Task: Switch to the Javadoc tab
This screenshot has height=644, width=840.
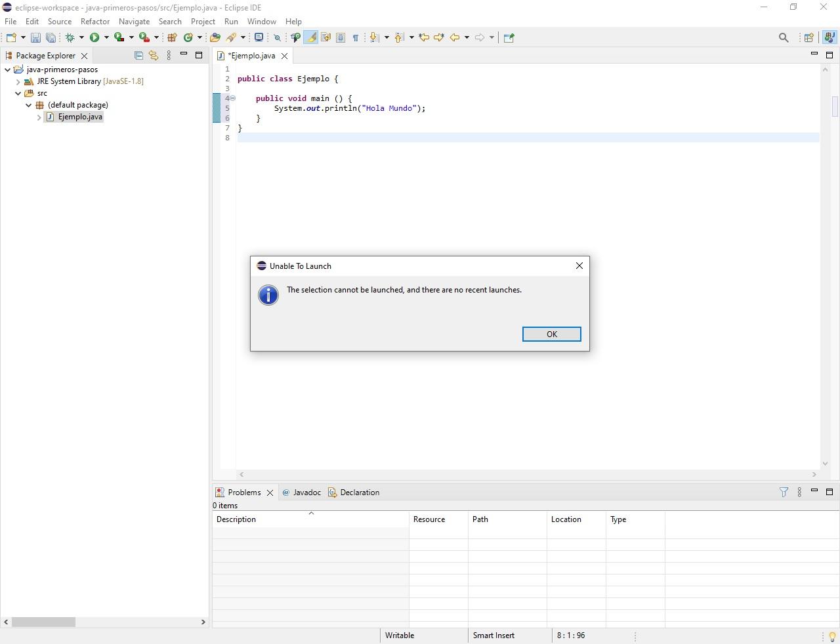Action: click(x=301, y=493)
